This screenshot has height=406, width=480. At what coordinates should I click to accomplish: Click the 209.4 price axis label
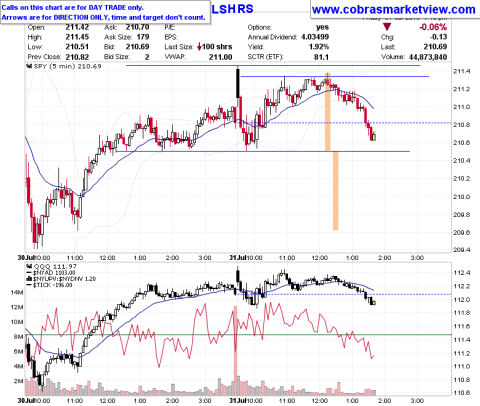[x=462, y=250]
